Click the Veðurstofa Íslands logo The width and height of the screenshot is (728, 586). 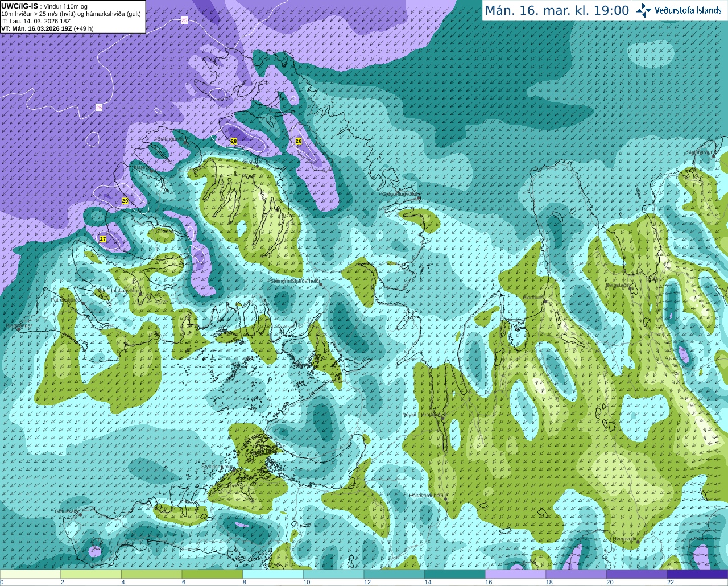679,10
